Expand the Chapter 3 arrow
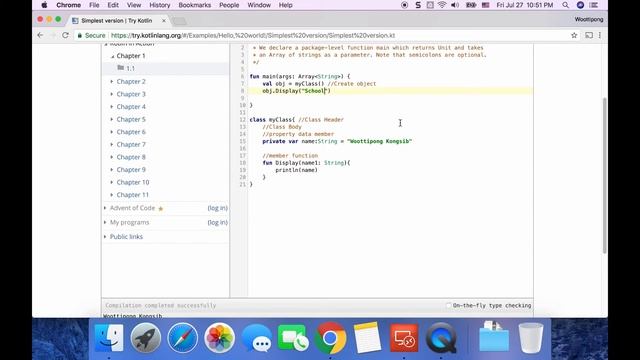Screen dimensions: 640x360 point(111,94)
